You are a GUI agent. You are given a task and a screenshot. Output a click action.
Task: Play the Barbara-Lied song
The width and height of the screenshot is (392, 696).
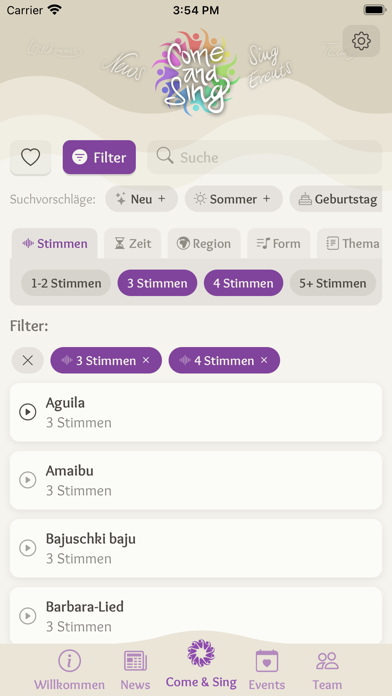tap(28, 616)
